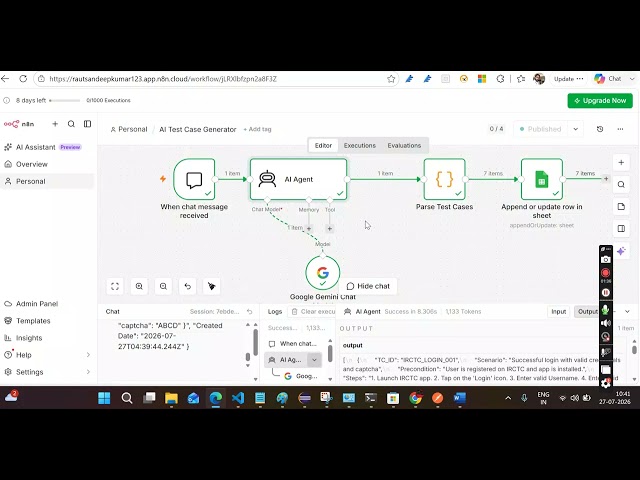Screen dimensions: 640x480
Task: Select the Google Gemini log sub-entry
Action: click(x=301, y=376)
